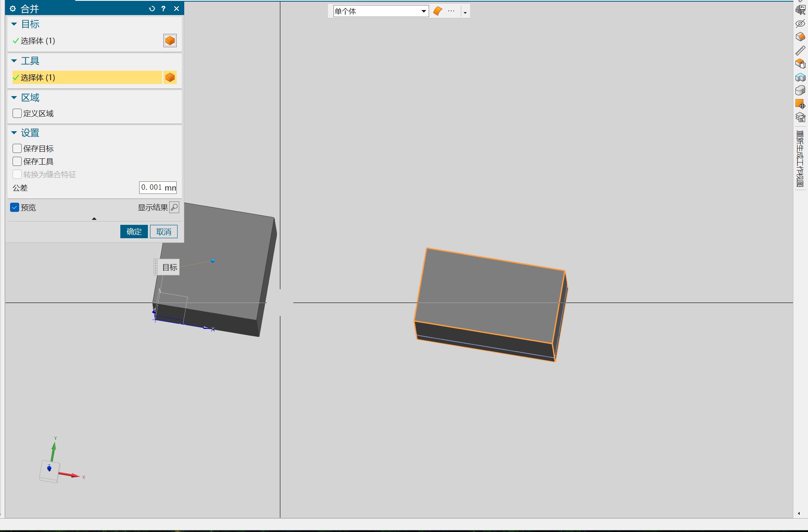808x532 pixels.
Task: Click the 公差 tolerance input field
Action: (x=158, y=187)
